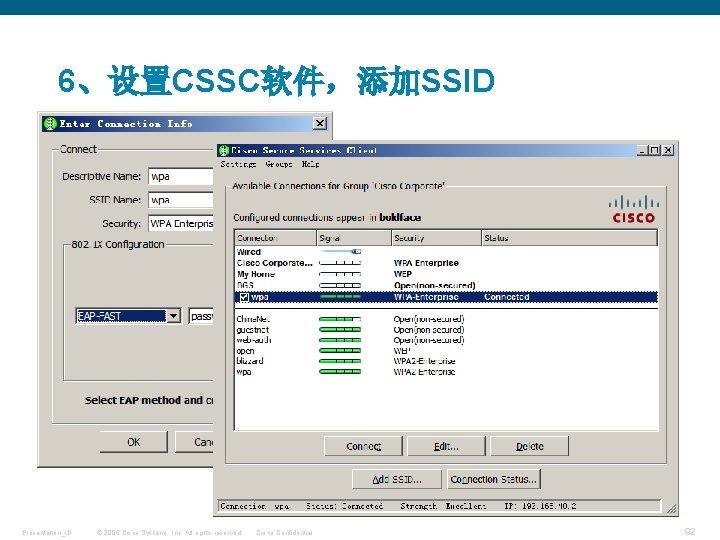Click the Connected status of wpa row
Screen dimensions: 720x540
click(x=506, y=297)
